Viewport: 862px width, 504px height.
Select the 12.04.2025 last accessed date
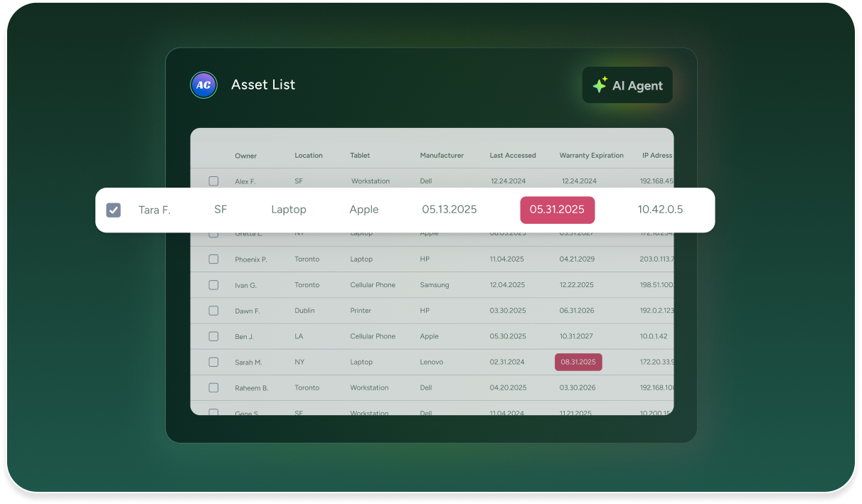[x=508, y=285]
